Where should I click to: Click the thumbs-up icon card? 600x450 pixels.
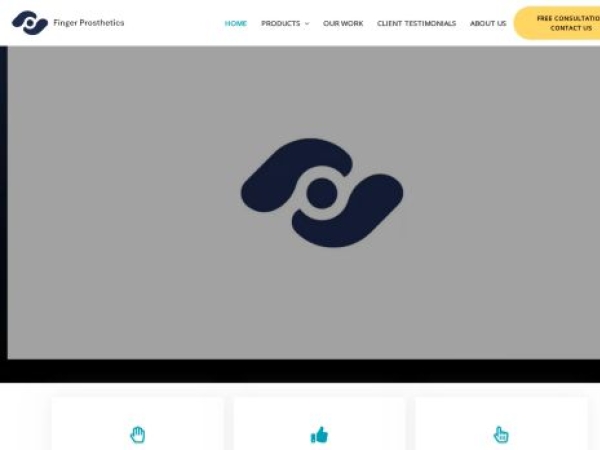point(319,434)
